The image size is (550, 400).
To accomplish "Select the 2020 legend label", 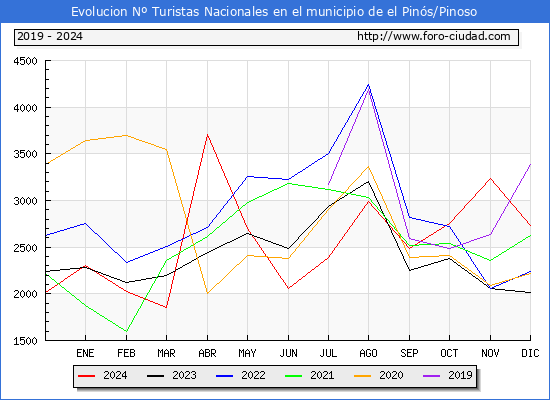I will (391, 375).
